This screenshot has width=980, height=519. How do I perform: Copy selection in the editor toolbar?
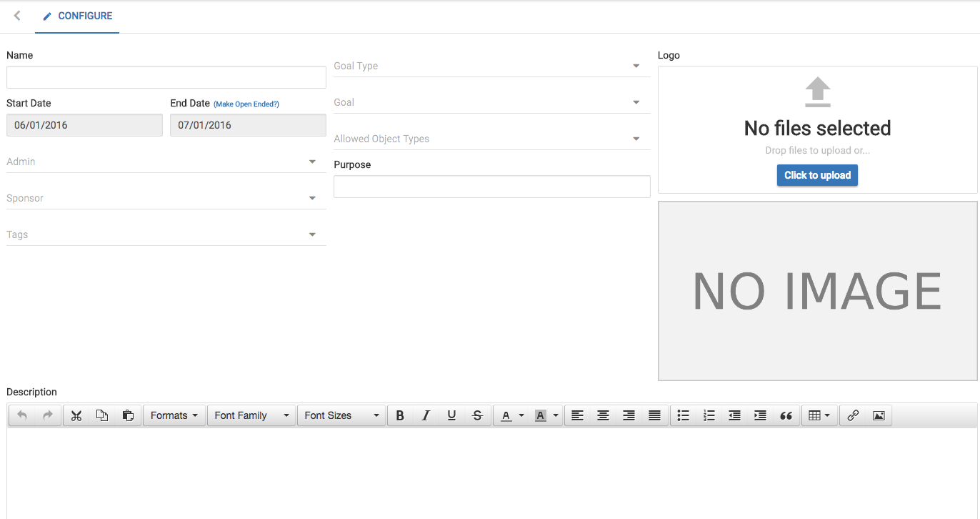point(102,415)
